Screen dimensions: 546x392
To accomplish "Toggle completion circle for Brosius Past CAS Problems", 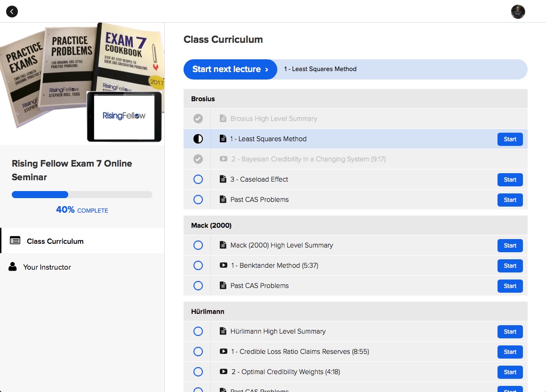I will [198, 200].
